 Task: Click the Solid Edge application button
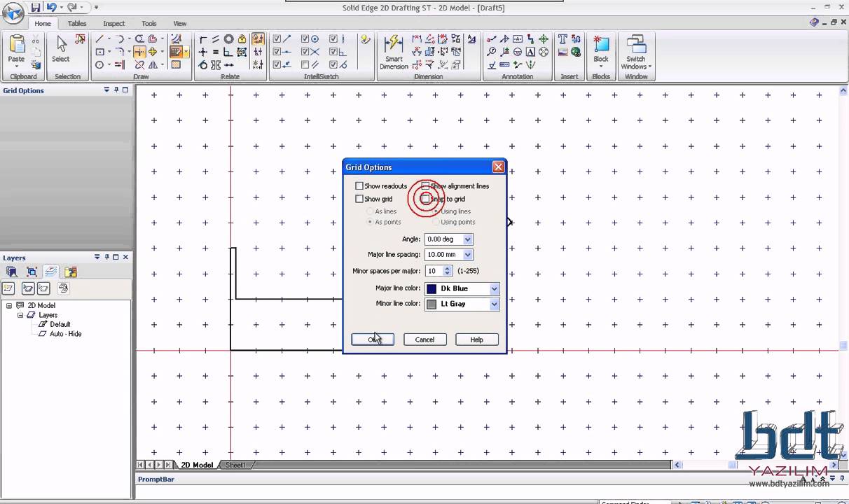pyautogui.click(x=13, y=13)
